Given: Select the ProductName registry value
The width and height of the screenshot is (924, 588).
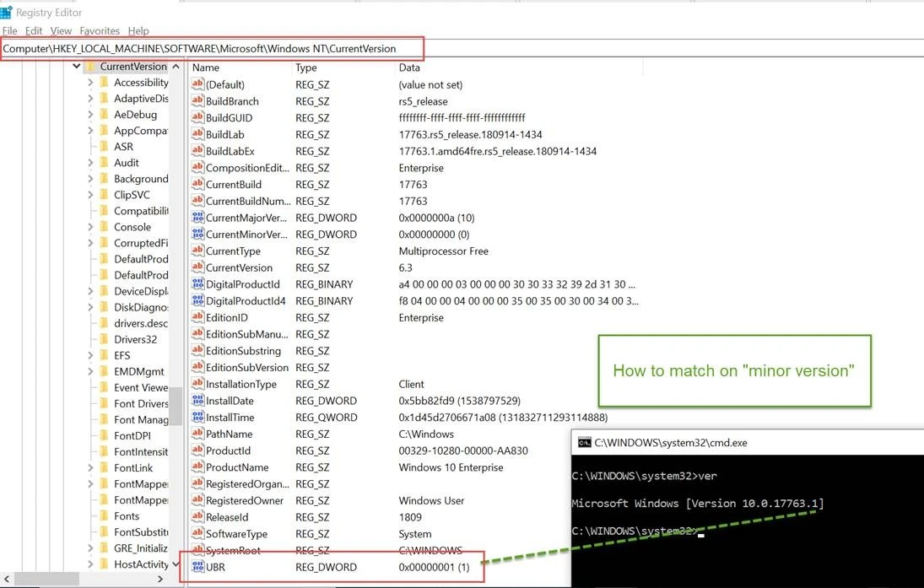Looking at the screenshot, I should pos(237,467).
